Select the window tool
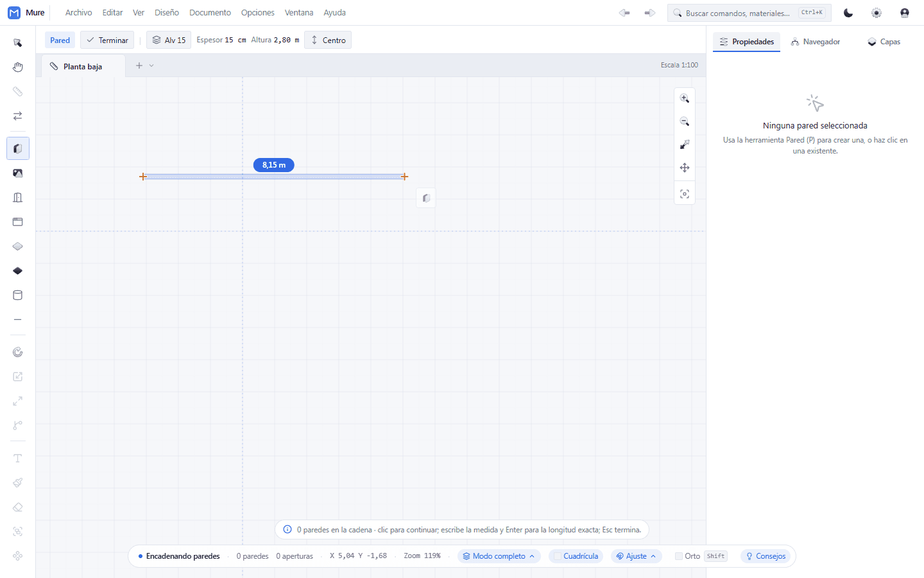The width and height of the screenshot is (924, 578). pos(18,222)
